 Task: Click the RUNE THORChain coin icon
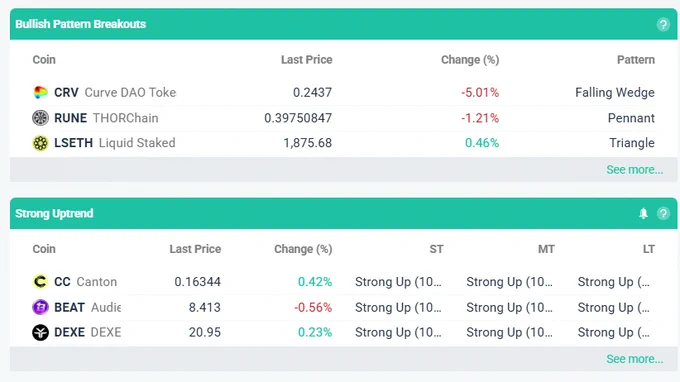coord(40,118)
